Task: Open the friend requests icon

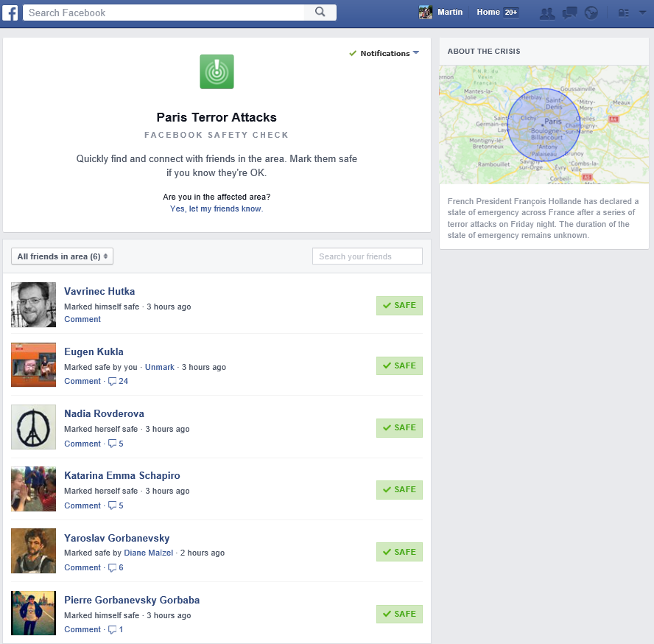Action: (x=547, y=13)
